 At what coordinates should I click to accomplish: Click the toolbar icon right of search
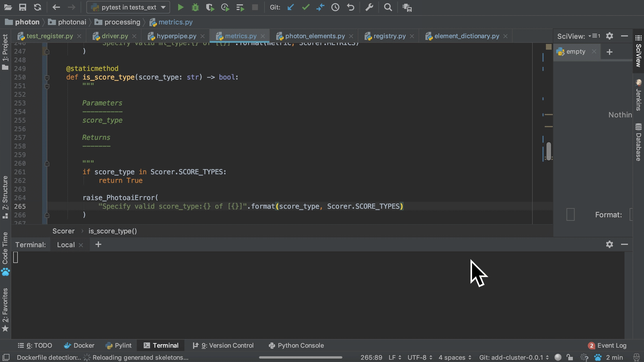(407, 8)
